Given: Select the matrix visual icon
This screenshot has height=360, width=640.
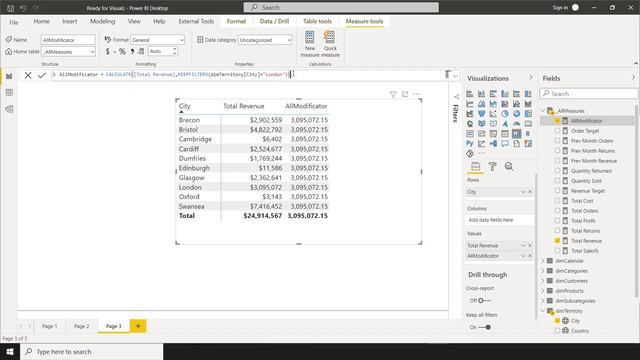Looking at the screenshot, I should (517, 133).
